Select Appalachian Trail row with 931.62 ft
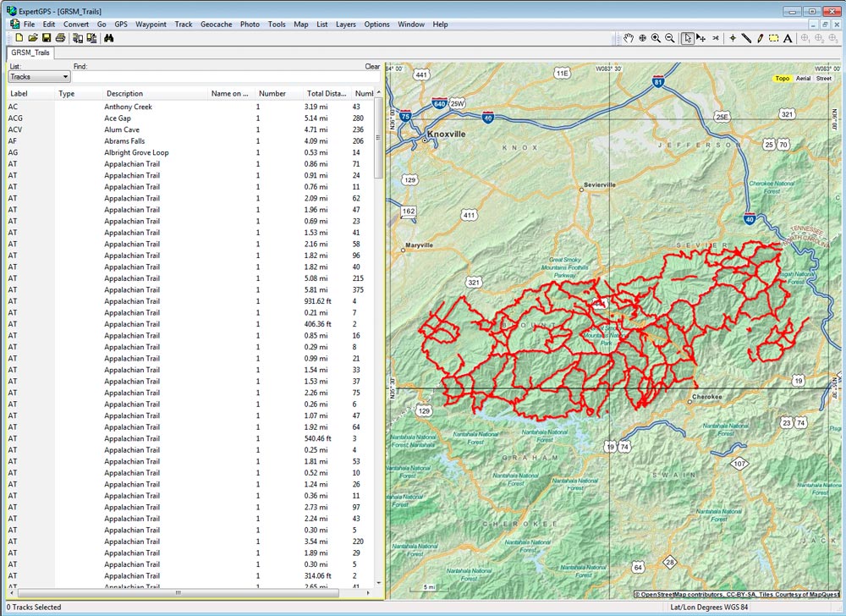This screenshot has height=616, width=846. (x=190, y=301)
